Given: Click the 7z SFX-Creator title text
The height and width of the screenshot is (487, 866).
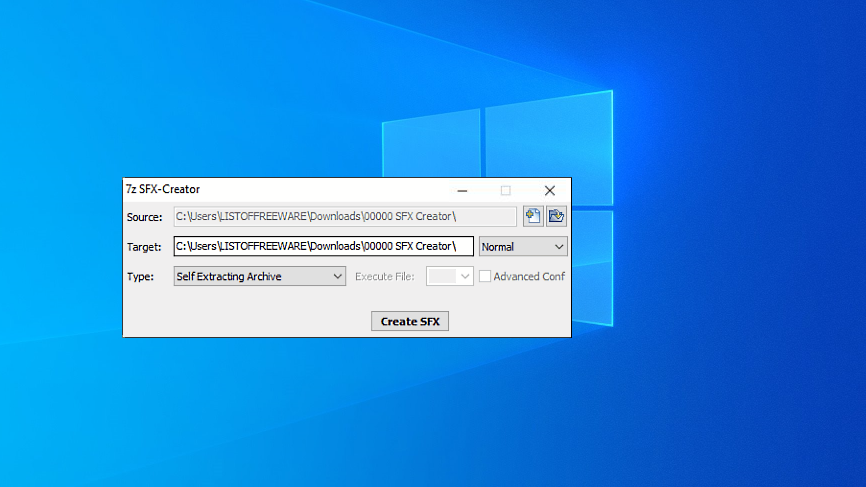Looking at the screenshot, I should [x=163, y=189].
